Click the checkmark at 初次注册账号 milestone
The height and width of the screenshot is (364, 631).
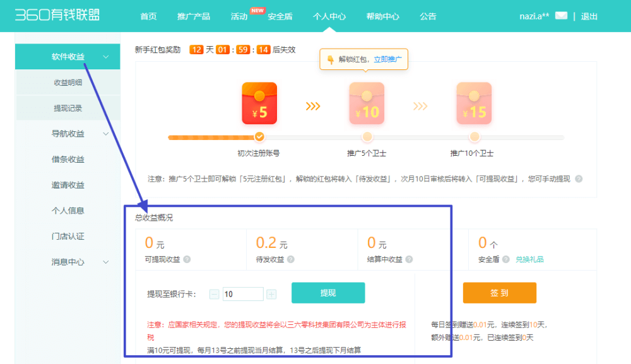click(x=259, y=137)
